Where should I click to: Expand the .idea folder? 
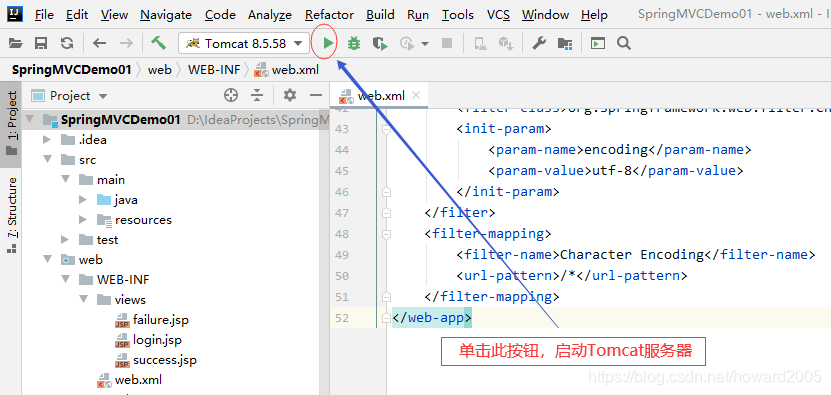47,140
